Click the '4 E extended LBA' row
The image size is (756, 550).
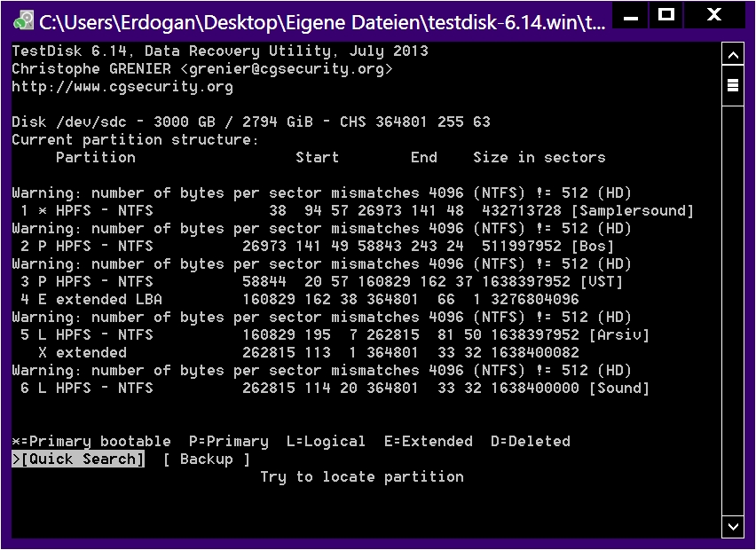[299, 299]
